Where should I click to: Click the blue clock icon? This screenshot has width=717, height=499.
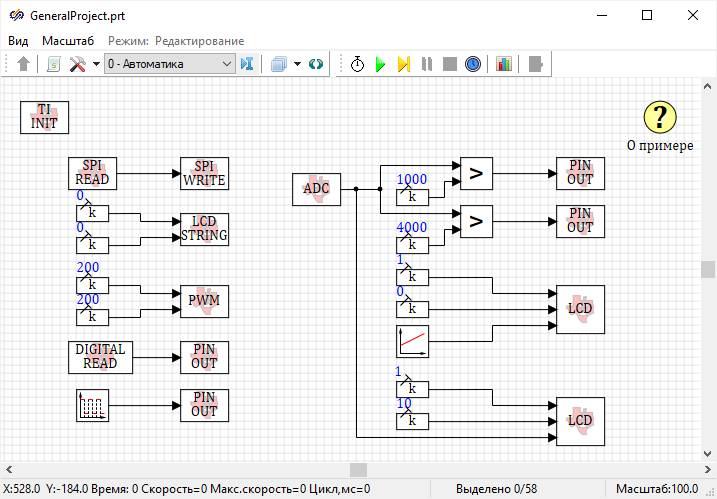473,64
